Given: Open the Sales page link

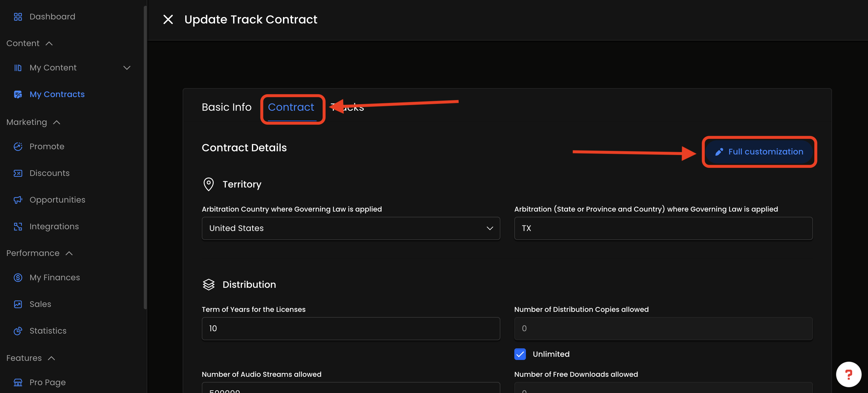Looking at the screenshot, I should point(40,304).
